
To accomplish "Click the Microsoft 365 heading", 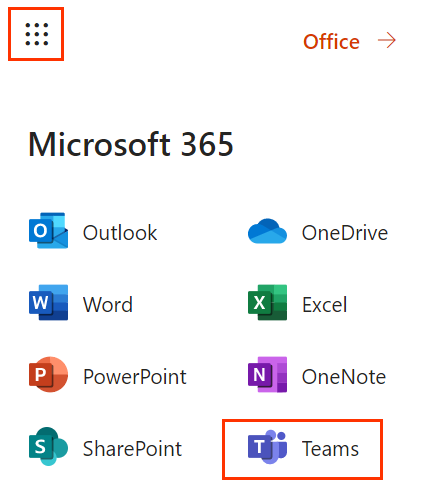I will 131,144.
